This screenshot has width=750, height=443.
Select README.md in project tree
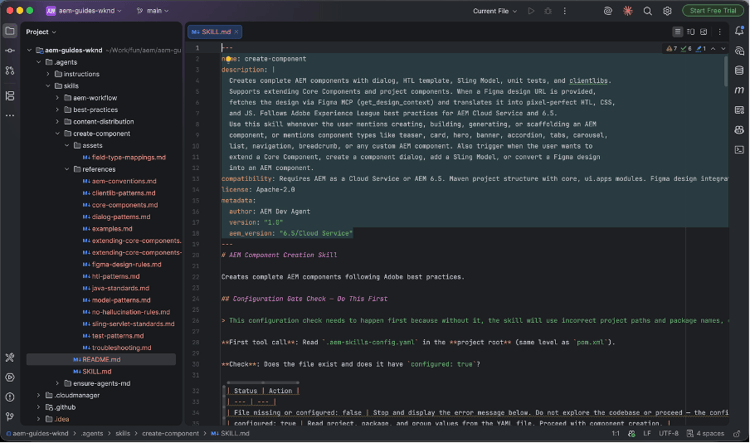click(101, 359)
